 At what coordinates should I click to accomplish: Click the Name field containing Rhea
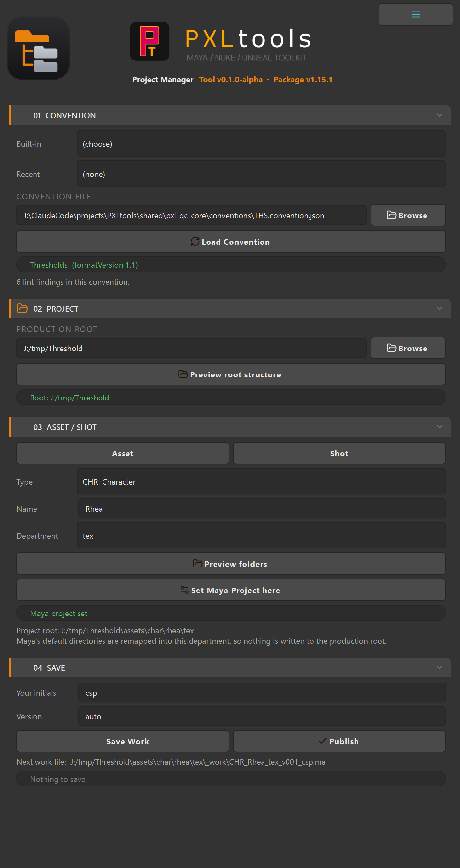coord(262,508)
